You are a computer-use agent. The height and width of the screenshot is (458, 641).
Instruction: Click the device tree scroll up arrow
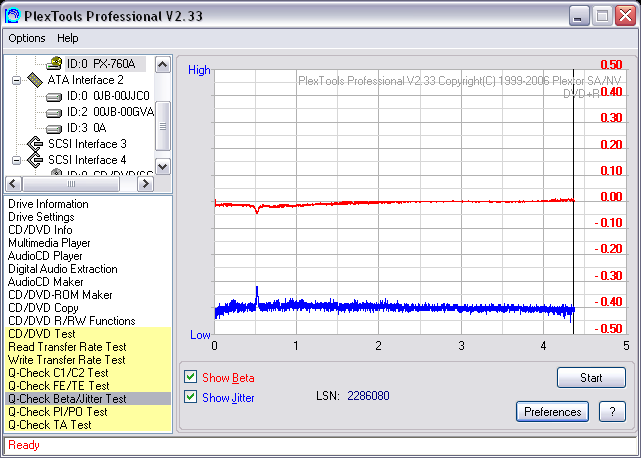point(163,65)
